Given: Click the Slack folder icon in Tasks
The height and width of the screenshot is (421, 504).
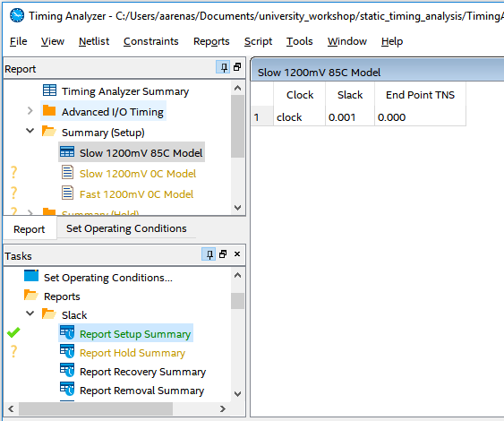Looking at the screenshot, I should pyautogui.click(x=49, y=314).
